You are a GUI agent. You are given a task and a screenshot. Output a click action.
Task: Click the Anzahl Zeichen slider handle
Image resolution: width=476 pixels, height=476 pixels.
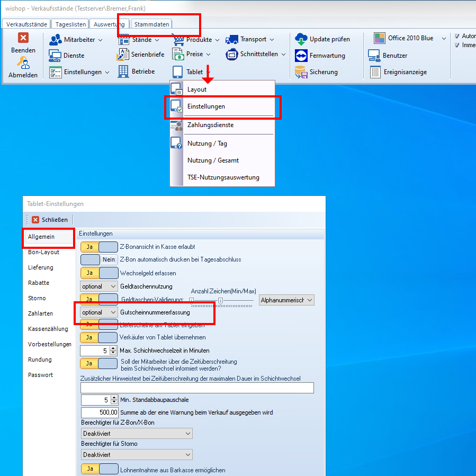(x=220, y=300)
